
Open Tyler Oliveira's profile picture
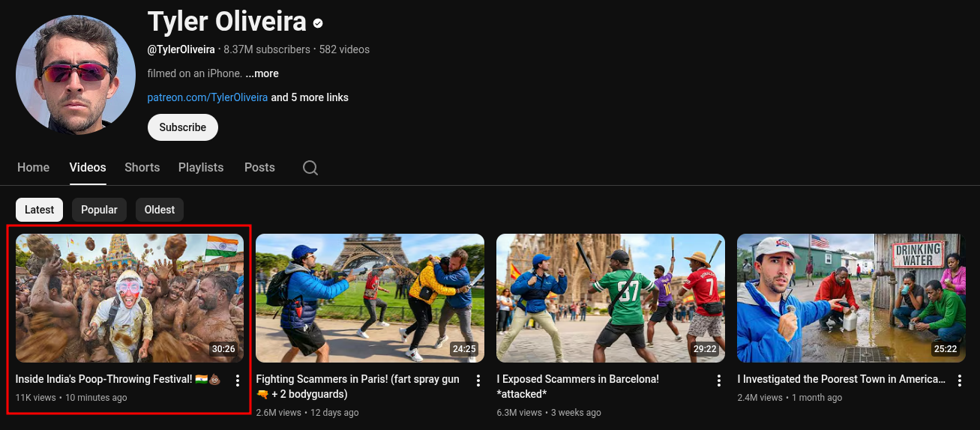[x=76, y=75]
